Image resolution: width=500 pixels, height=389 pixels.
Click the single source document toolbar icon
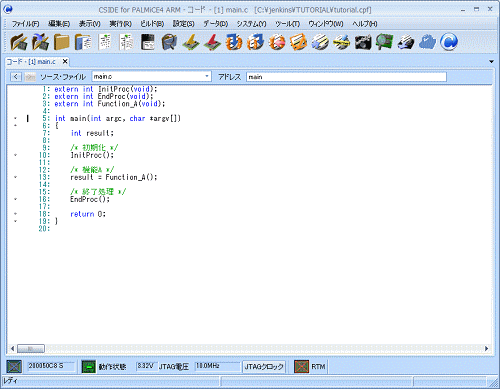pos(105,42)
